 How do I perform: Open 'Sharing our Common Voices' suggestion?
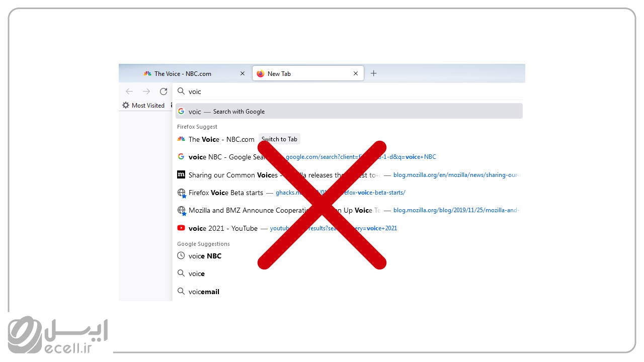[x=349, y=175]
